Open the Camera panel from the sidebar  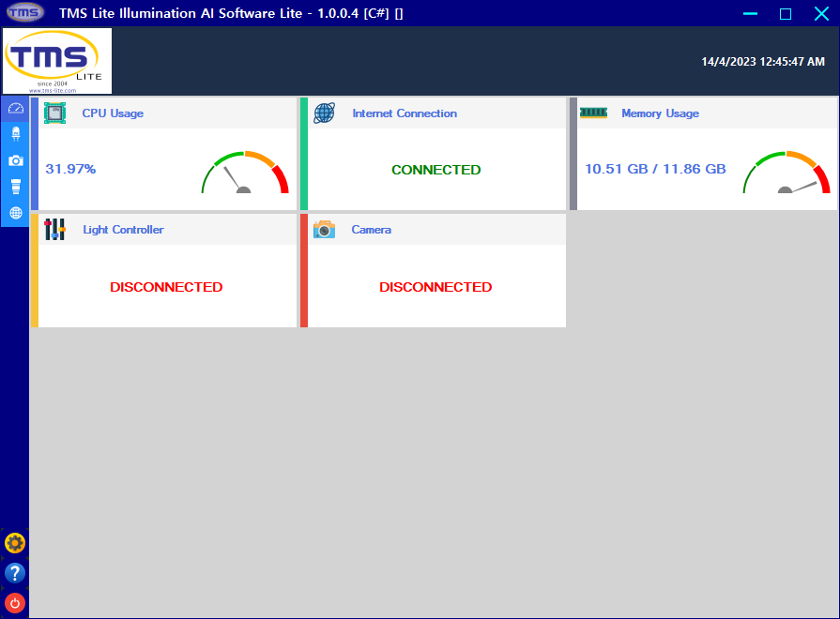(x=14, y=159)
